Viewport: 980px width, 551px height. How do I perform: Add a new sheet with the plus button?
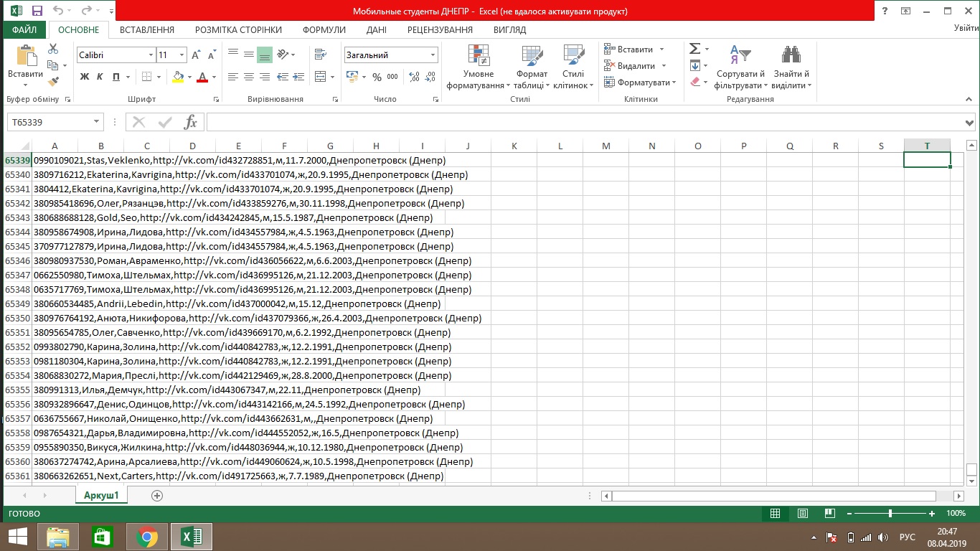click(x=157, y=496)
